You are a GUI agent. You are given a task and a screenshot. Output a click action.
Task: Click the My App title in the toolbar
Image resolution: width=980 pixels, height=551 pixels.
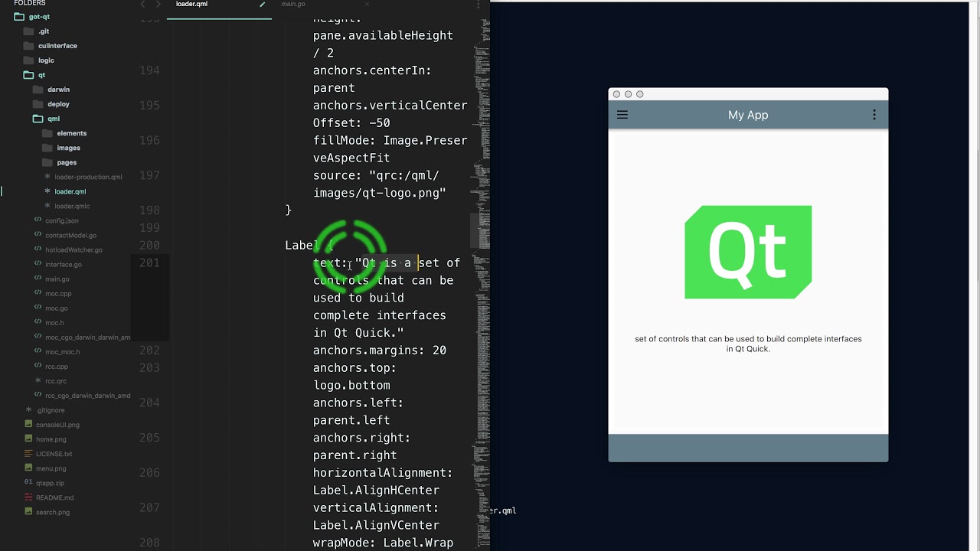click(x=748, y=115)
